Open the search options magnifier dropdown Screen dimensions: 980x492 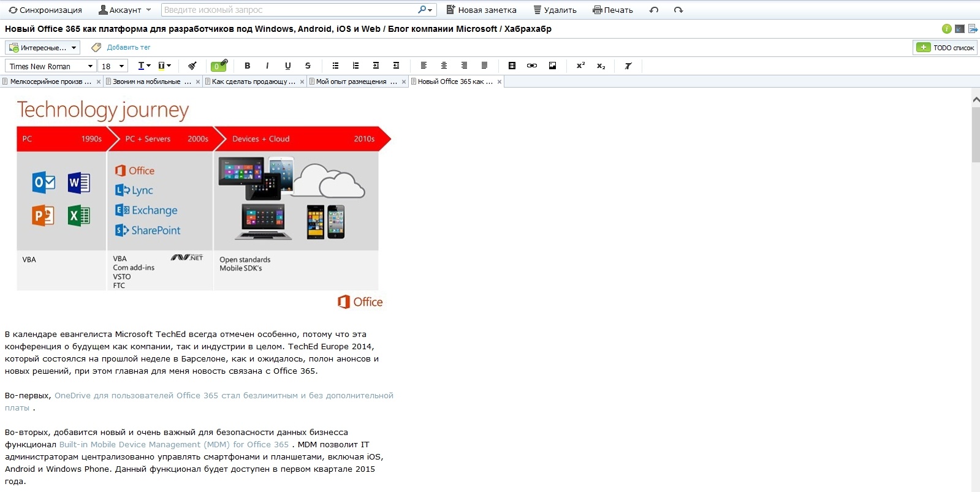click(x=425, y=10)
